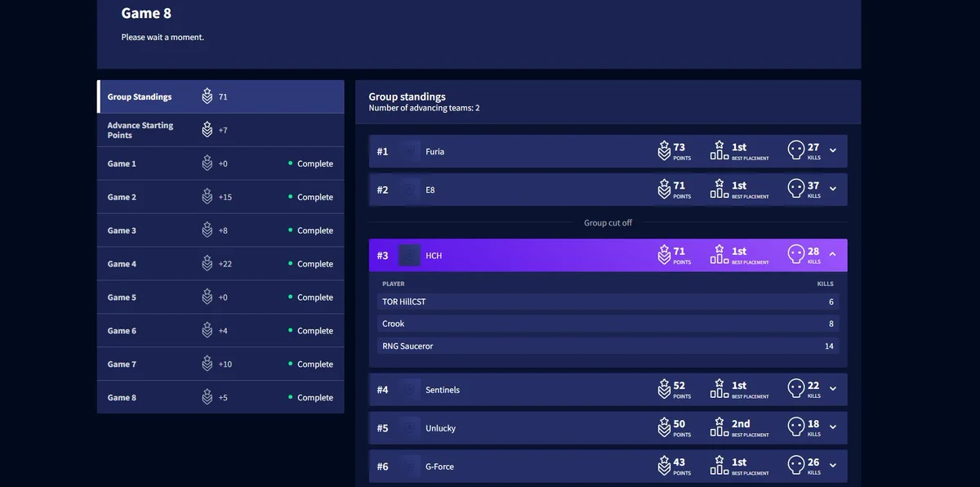Collapse the HCH team row chevron
Viewport: 980px width, 487px height.
tap(833, 255)
